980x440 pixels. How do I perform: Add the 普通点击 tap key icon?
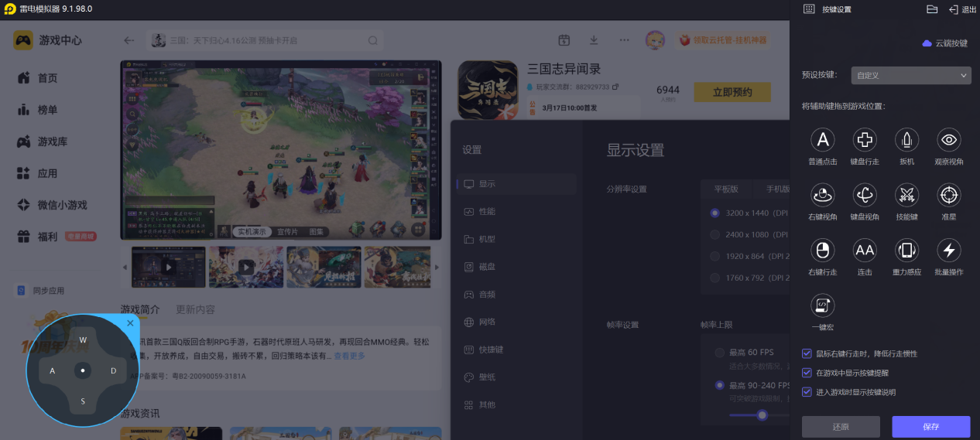click(x=822, y=140)
